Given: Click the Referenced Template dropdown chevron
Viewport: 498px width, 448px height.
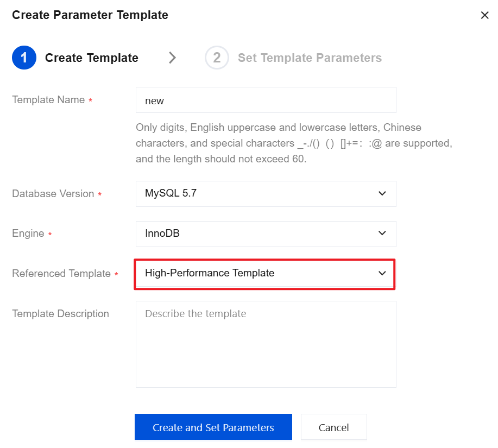Looking at the screenshot, I should (x=382, y=274).
